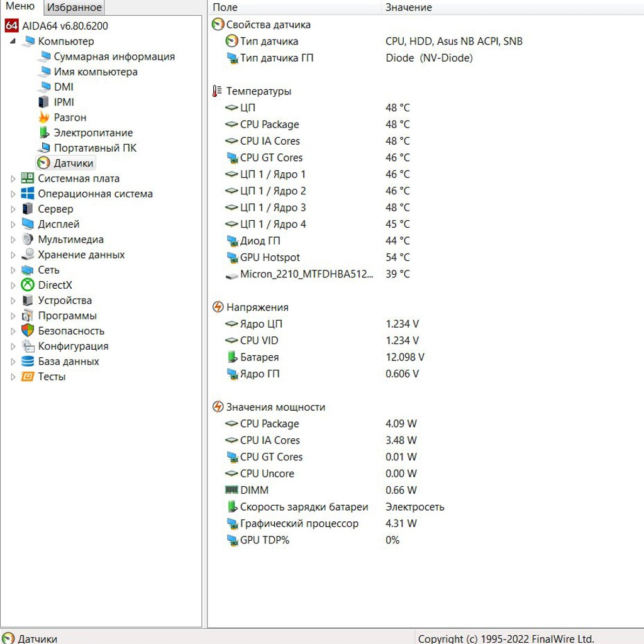Click the Программы software icon
The height and width of the screenshot is (644, 644).
28,316
